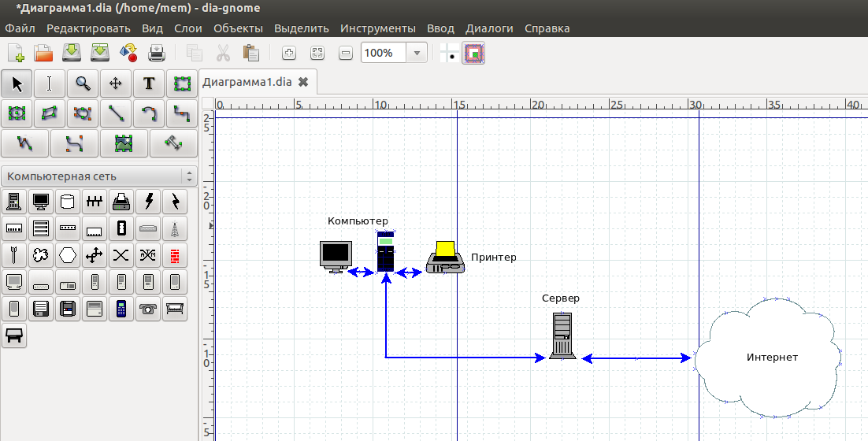Click the scissors cut icon

point(223,53)
